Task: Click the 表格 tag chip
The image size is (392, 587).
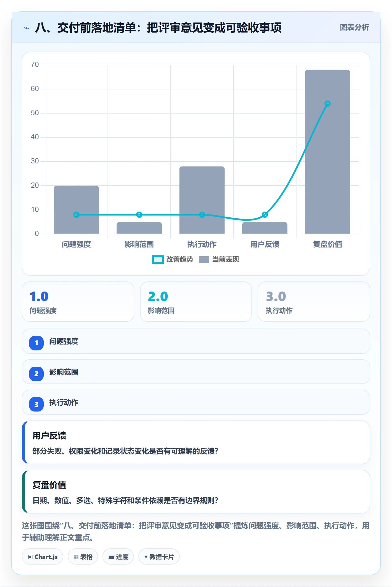Action: click(x=83, y=557)
